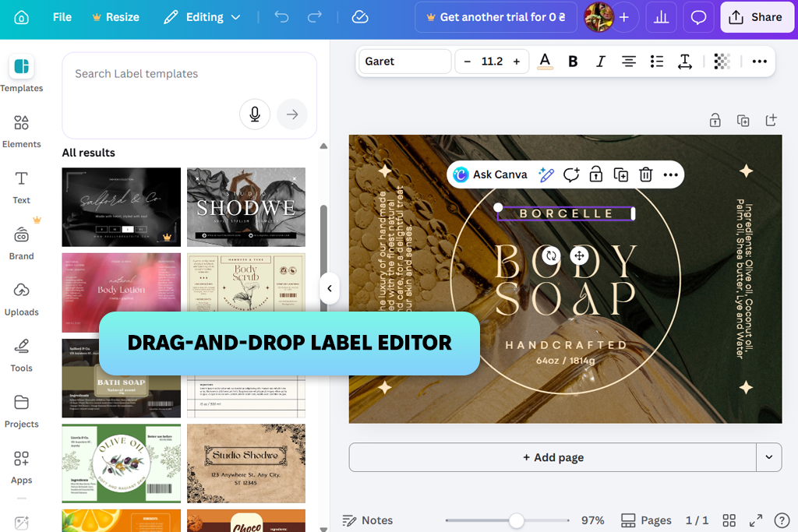The image size is (798, 532).
Task: Open the Uploads sidebar tab
Action: [21, 299]
